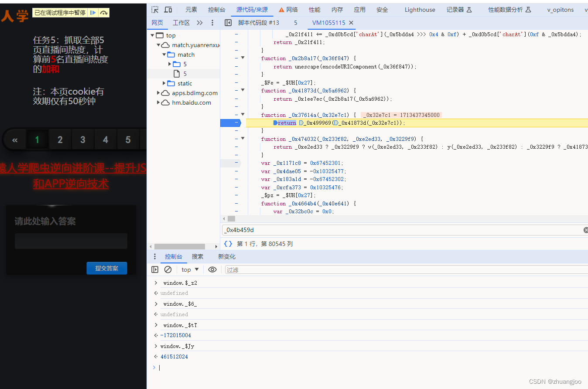Click console output value 461512024
588x389 pixels.
pos(174,357)
